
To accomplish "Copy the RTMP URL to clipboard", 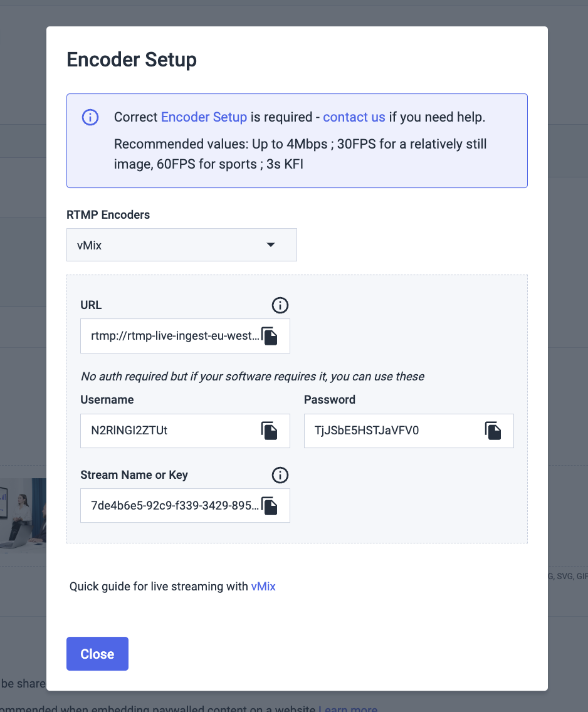I will click(x=270, y=336).
